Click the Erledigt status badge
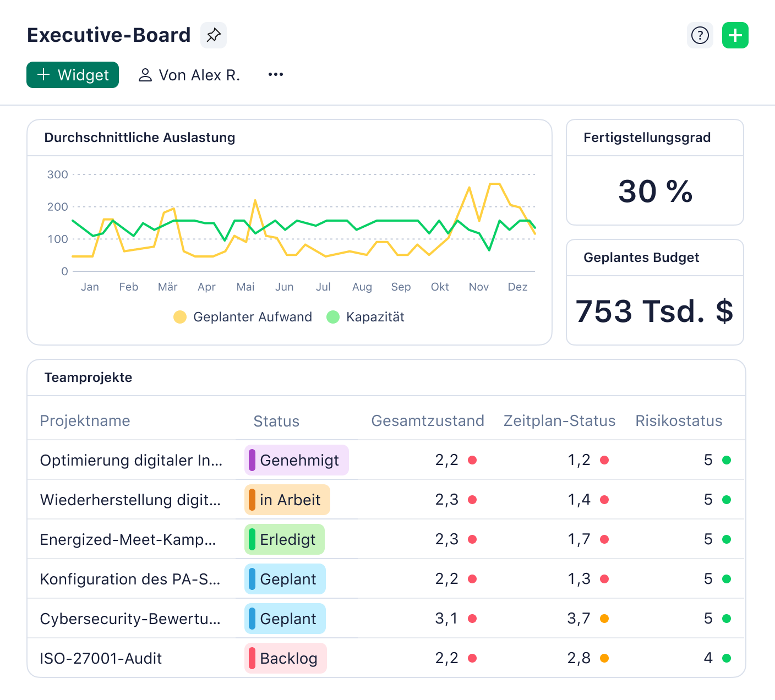The width and height of the screenshot is (775, 700). [x=285, y=539]
